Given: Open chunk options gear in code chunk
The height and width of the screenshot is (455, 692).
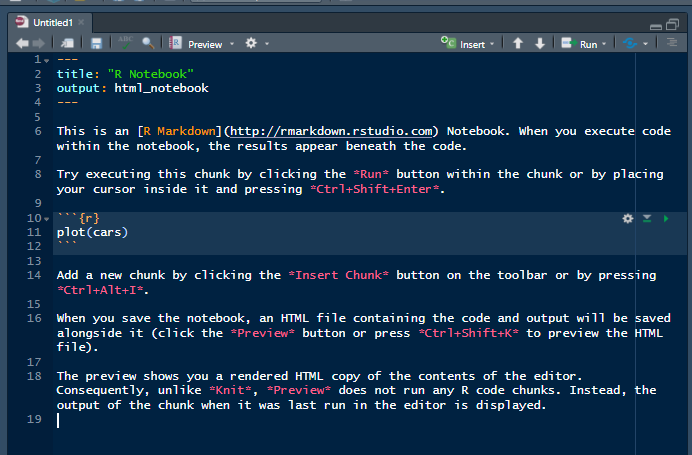Looking at the screenshot, I should (628, 218).
